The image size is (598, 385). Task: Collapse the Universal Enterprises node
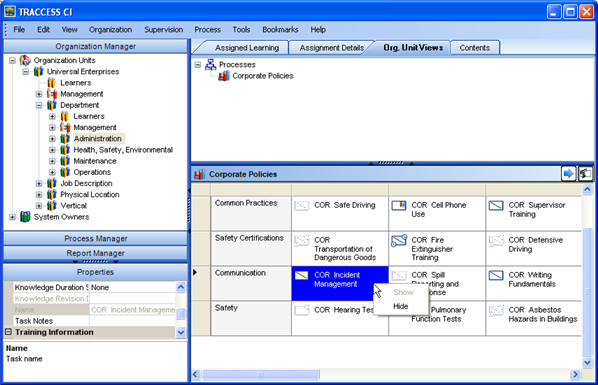(x=26, y=71)
